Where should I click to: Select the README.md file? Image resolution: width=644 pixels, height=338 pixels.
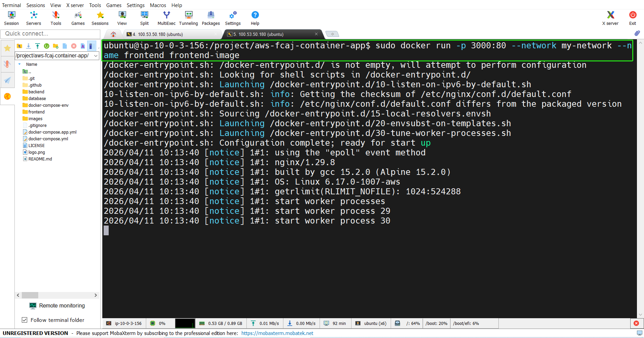click(x=37, y=159)
